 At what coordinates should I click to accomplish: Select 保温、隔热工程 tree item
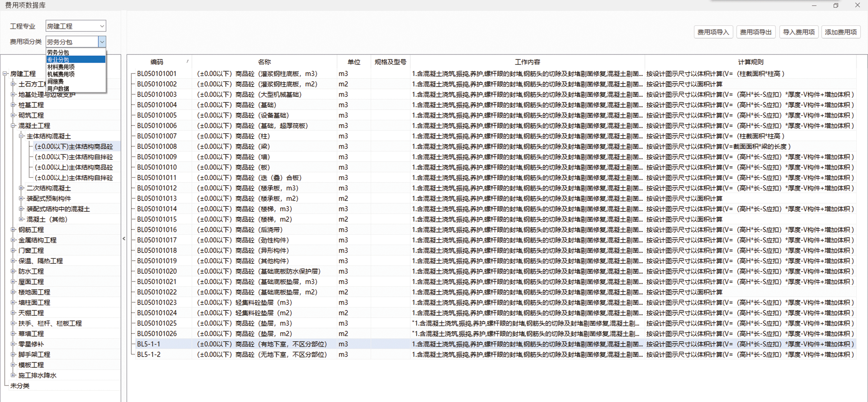[40, 261]
